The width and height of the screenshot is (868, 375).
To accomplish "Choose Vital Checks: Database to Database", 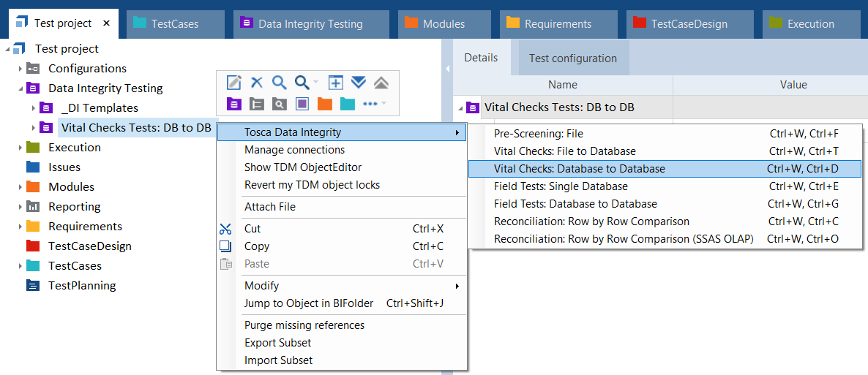I will [x=579, y=169].
